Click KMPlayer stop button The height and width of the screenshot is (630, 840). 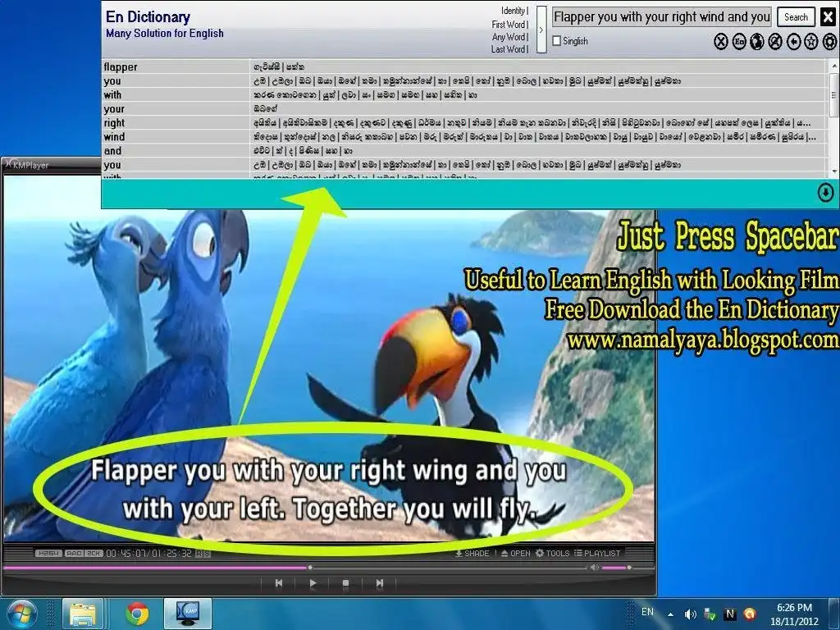pyautogui.click(x=345, y=583)
